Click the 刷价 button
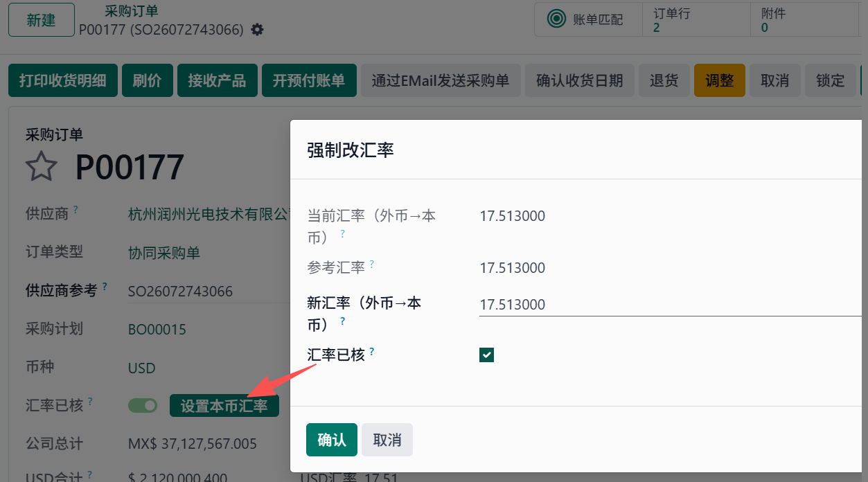 [147, 80]
